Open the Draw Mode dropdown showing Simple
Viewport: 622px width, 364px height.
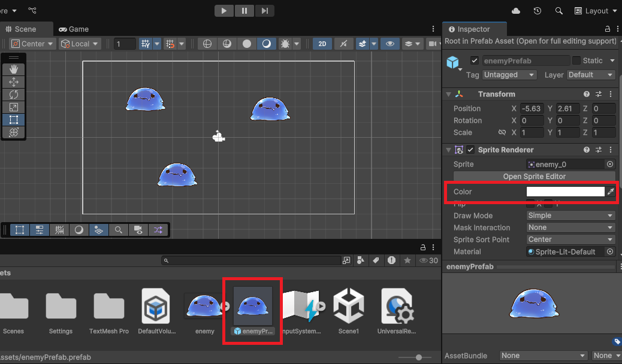[x=569, y=216]
